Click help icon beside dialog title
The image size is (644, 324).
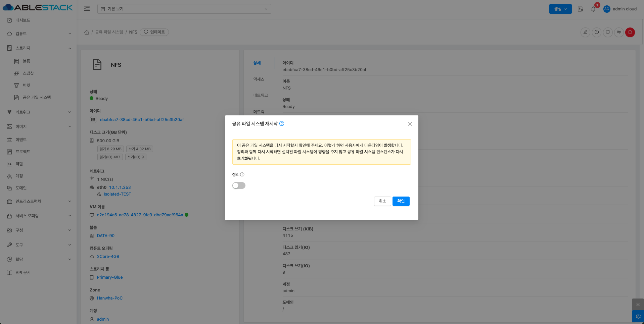[282, 124]
